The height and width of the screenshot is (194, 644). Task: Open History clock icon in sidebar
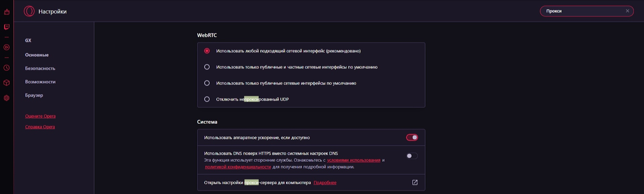(x=6, y=68)
